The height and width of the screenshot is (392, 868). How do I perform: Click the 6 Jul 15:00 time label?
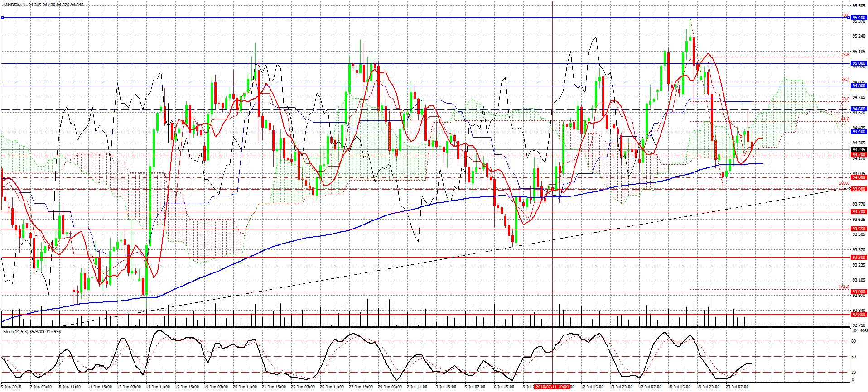[504, 387]
